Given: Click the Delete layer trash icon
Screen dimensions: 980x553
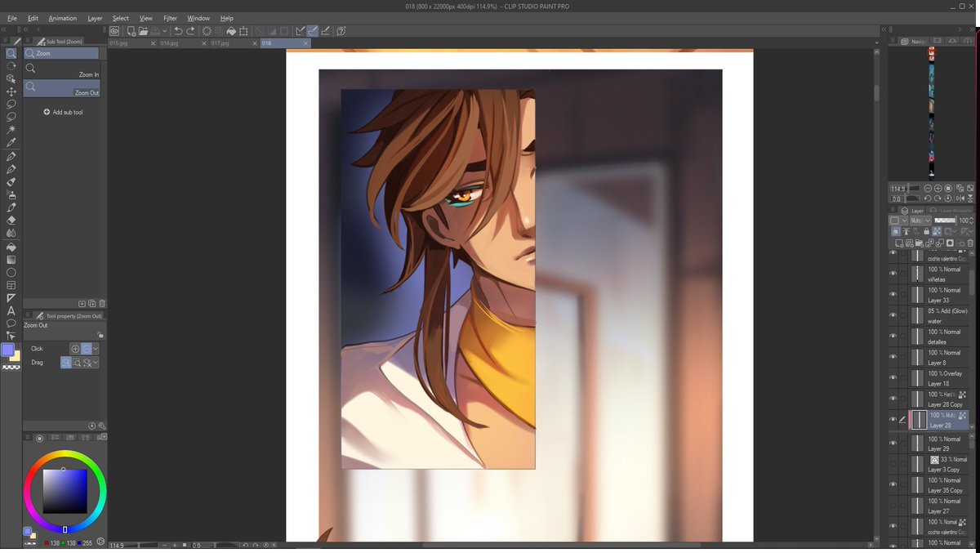Looking at the screenshot, I should pyautogui.click(x=970, y=243).
